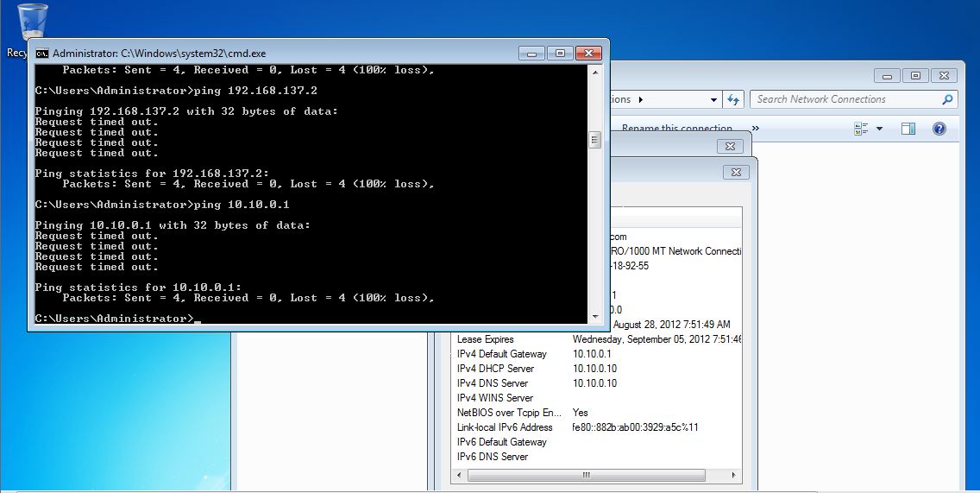980x493 pixels.
Task: Refresh the Network Connections address bar
Action: point(733,99)
